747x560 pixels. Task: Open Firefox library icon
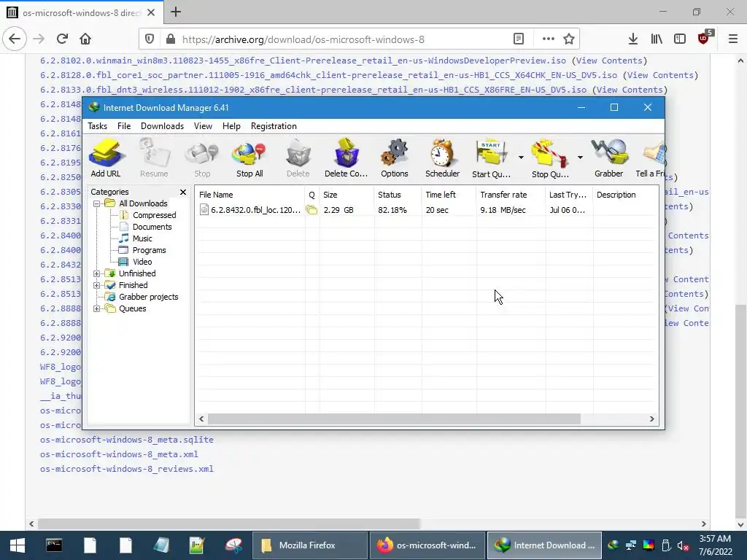coord(657,39)
